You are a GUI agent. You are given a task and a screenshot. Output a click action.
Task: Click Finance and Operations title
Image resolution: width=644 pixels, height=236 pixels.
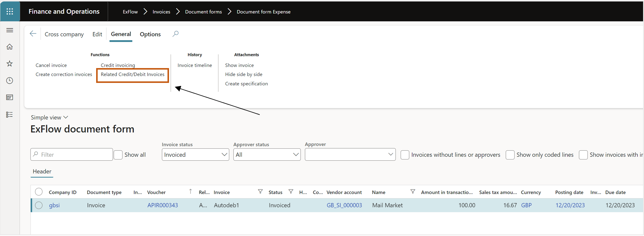pos(64,11)
